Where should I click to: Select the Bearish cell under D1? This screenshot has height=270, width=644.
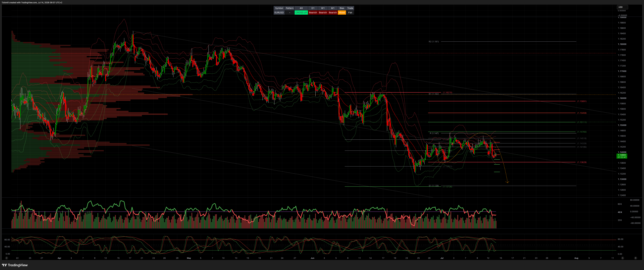click(x=313, y=13)
